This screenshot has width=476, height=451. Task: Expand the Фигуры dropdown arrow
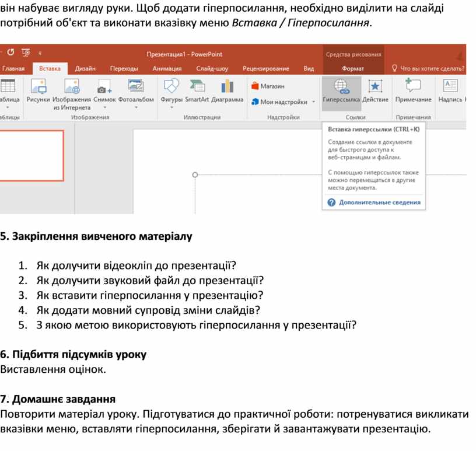171,107
